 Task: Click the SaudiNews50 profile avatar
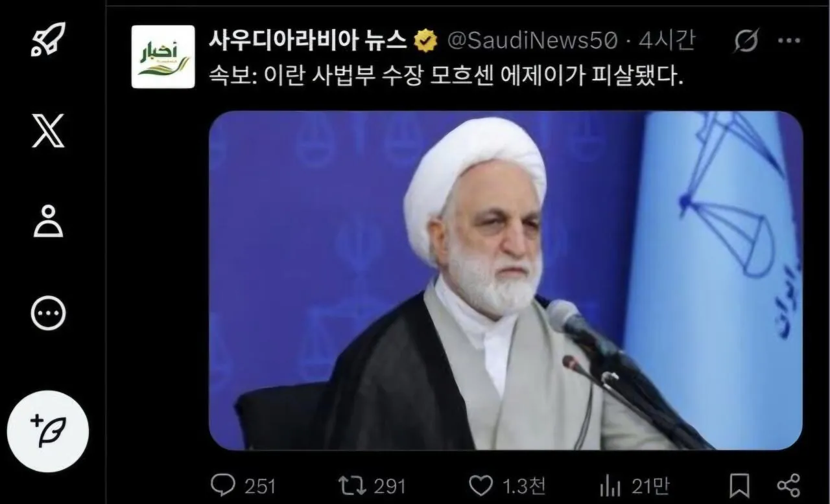(163, 56)
